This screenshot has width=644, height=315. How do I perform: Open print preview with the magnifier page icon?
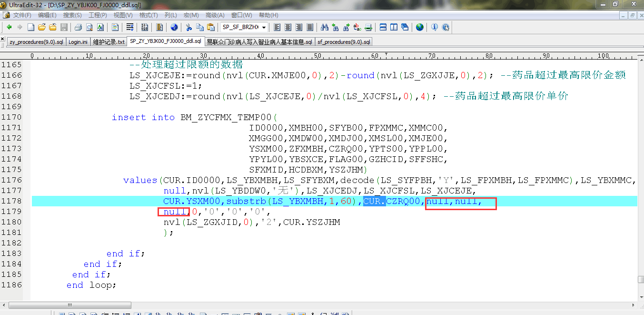89,27
